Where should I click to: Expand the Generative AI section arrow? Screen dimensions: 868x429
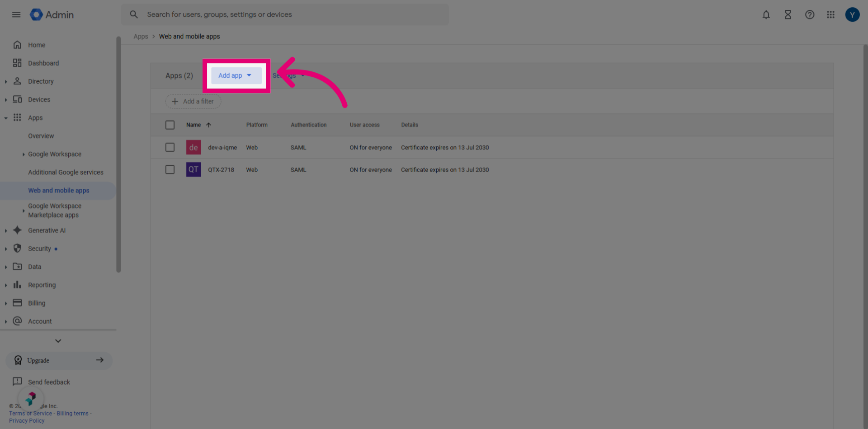click(6, 231)
